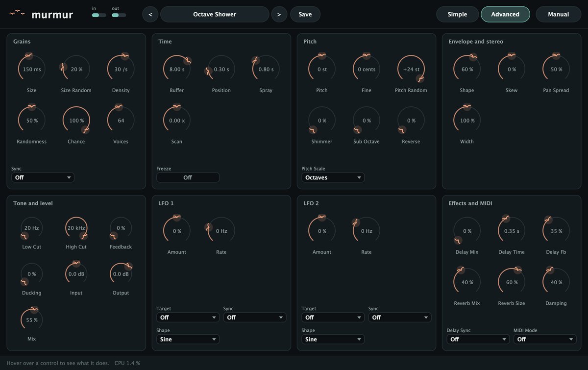Click the Randomness knob
This screenshot has height=370, width=588.
(32, 121)
